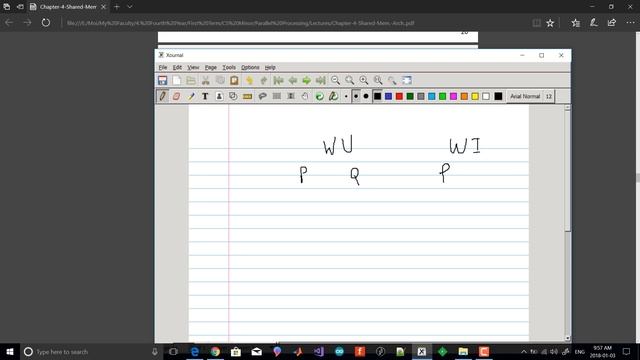Click the Cut scissors icon
The width and height of the screenshot is (640, 360).
tap(206, 80)
